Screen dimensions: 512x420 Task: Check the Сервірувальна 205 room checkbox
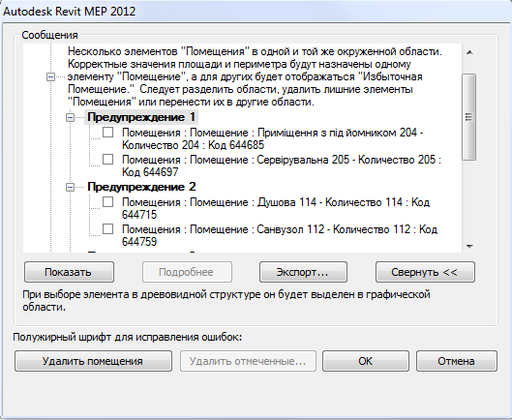107,160
